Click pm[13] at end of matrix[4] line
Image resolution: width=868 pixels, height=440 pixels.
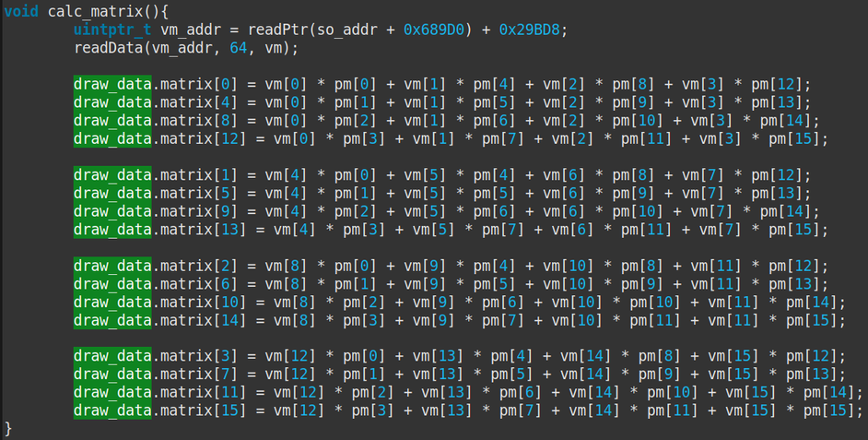[x=777, y=102]
